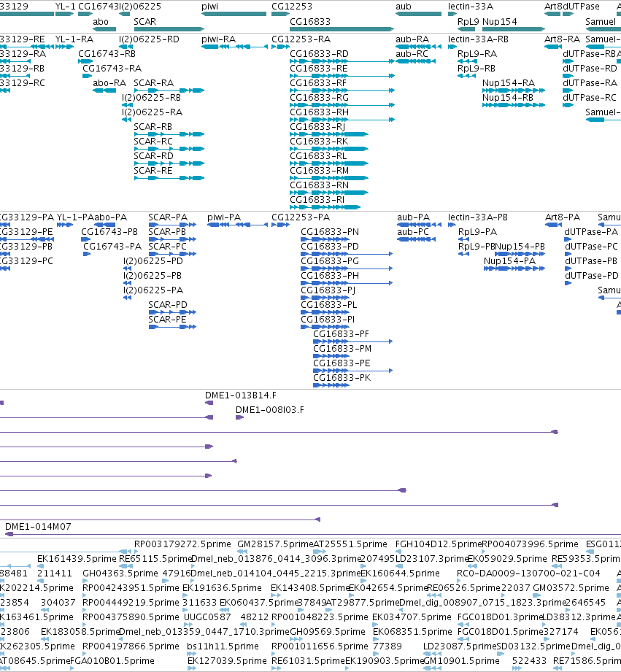Click the piwi gene label
Image resolution: width=621 pixels, height=672 pixels.
click(x=209, y=7)
